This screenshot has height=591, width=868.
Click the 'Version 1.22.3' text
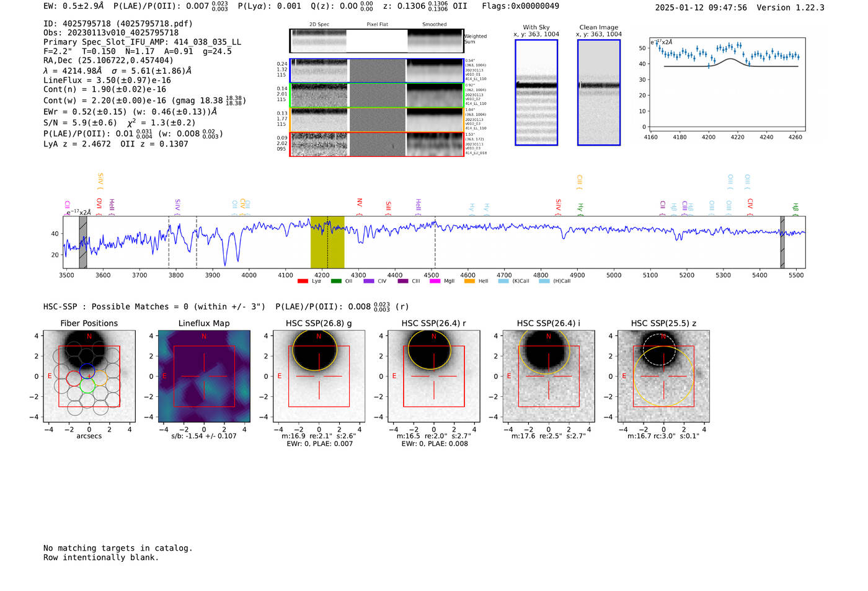(x=790, y=8)
